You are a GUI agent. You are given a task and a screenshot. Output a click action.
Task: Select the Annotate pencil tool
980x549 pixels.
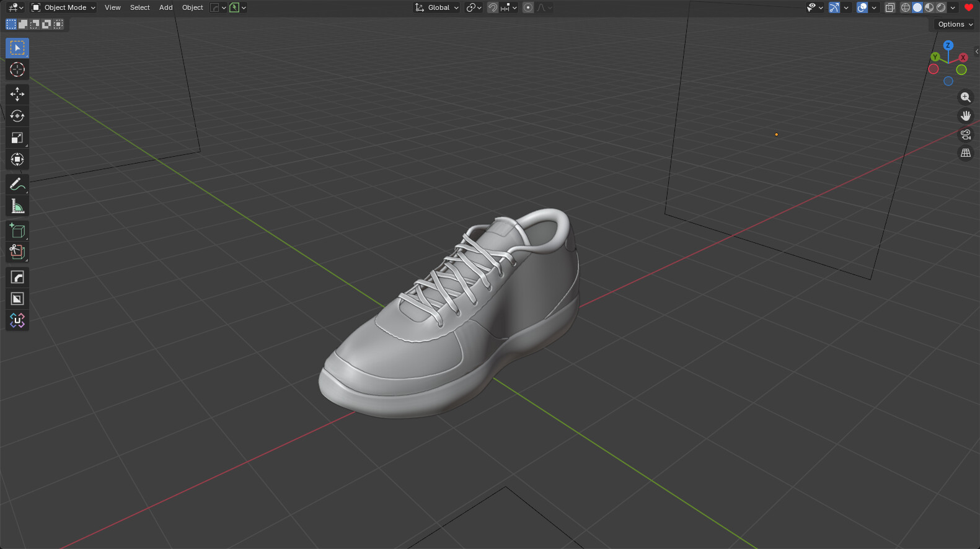17,184
